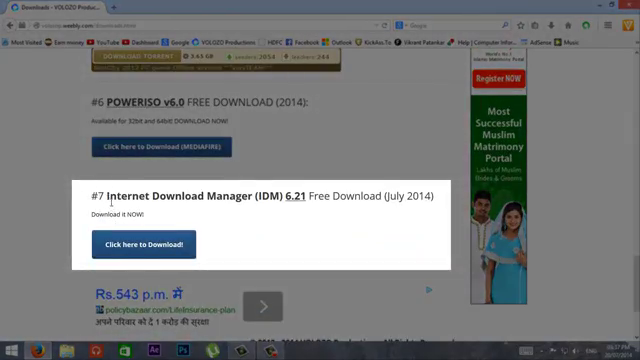Click the touch keyboard icon in system tray
This screenshot has height=360, width=640.
point(526,351)
